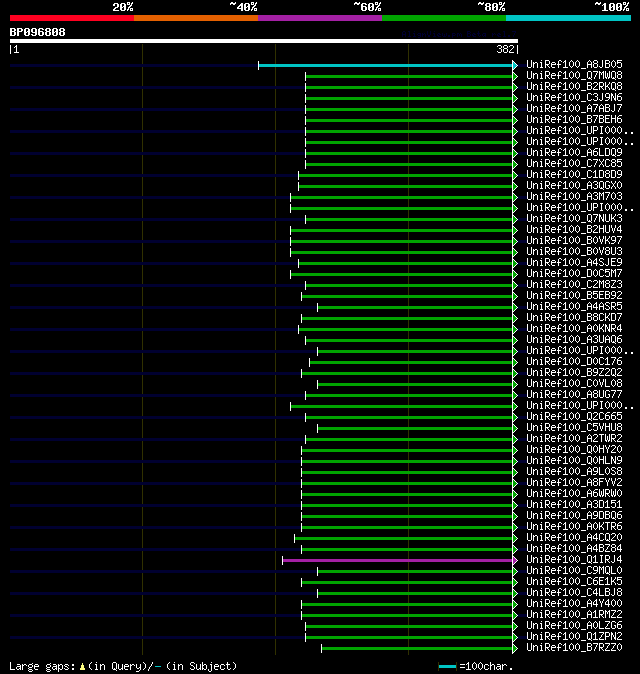Select label UniRef100_B7RZZ0

[574, 648]
